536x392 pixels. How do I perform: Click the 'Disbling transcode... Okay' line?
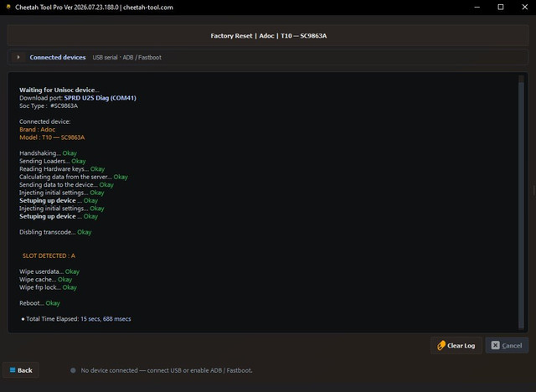tap(55, 232)
